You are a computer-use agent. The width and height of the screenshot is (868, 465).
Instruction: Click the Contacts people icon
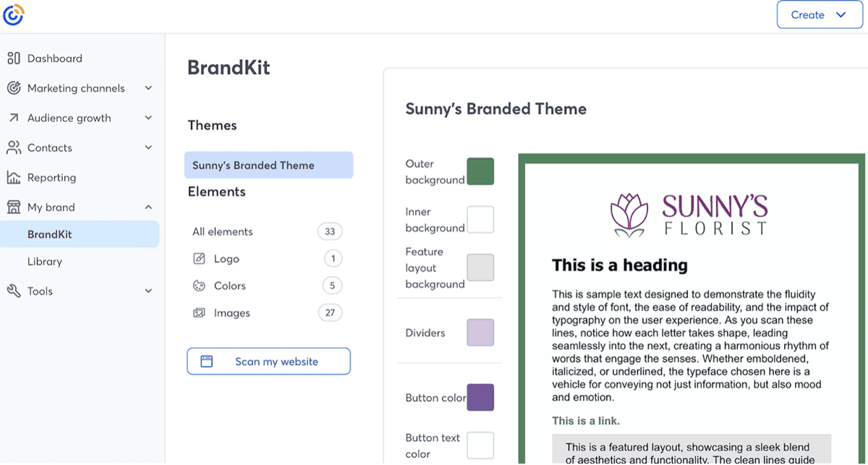click(x=14, y=148)
